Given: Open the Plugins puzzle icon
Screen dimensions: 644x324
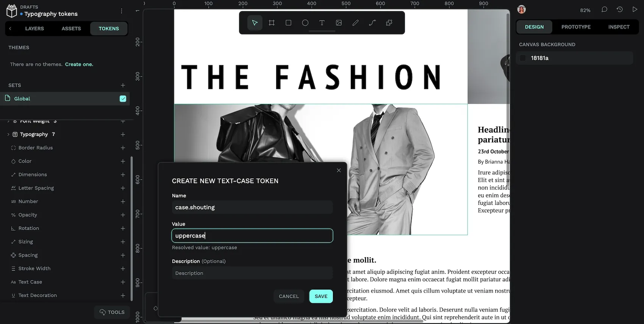Looking at the screenshot, I should tap(389, 23).
